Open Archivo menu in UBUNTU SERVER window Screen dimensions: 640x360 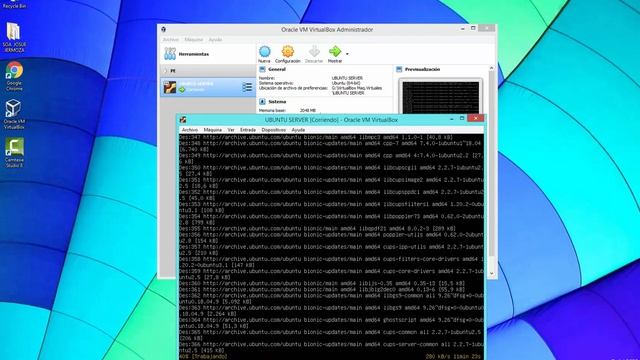pos(190,130)
